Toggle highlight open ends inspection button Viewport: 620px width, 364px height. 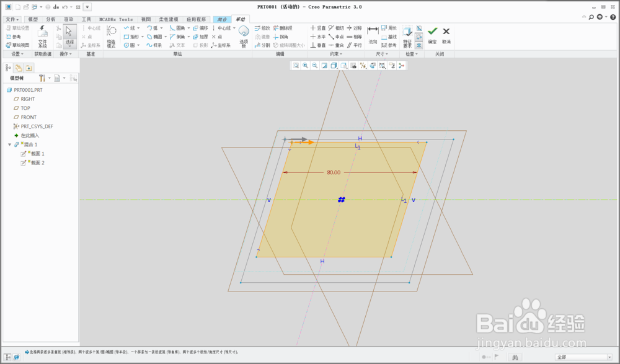click(419, 37)
